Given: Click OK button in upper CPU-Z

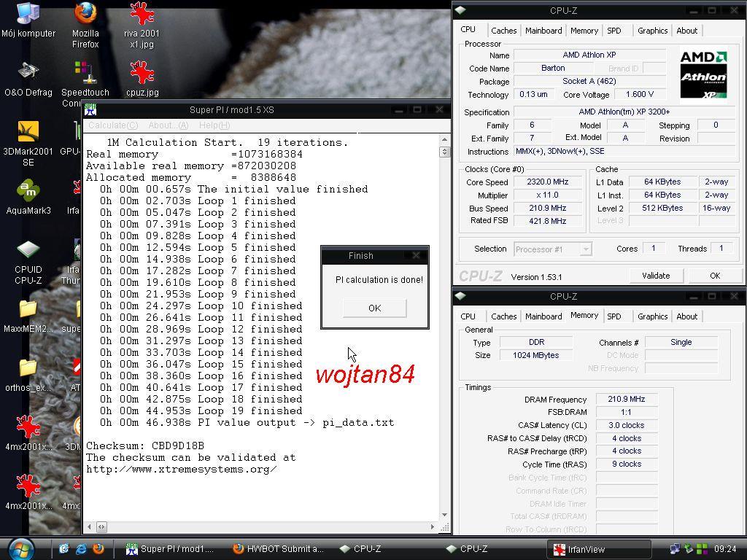Looking at the screenshot, I should click(715, 275).
